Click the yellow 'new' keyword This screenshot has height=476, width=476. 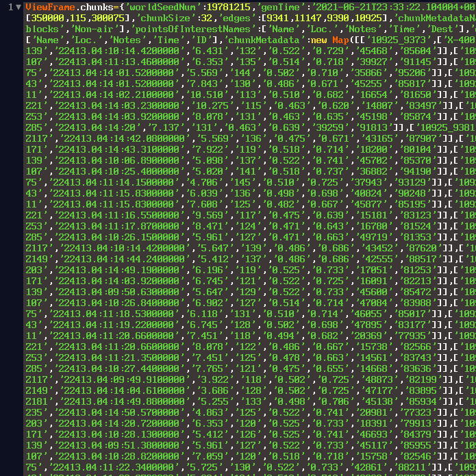318,40
